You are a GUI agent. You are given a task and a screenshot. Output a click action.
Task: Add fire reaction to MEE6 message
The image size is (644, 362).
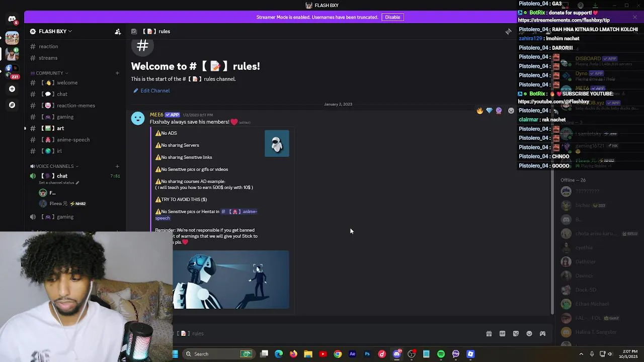coord(480,111)
